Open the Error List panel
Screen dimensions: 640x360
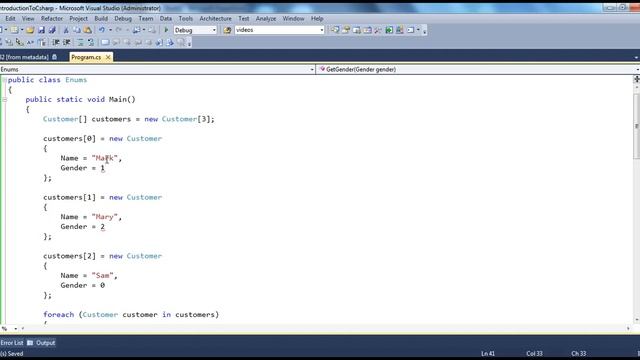[x=12, y=343]
